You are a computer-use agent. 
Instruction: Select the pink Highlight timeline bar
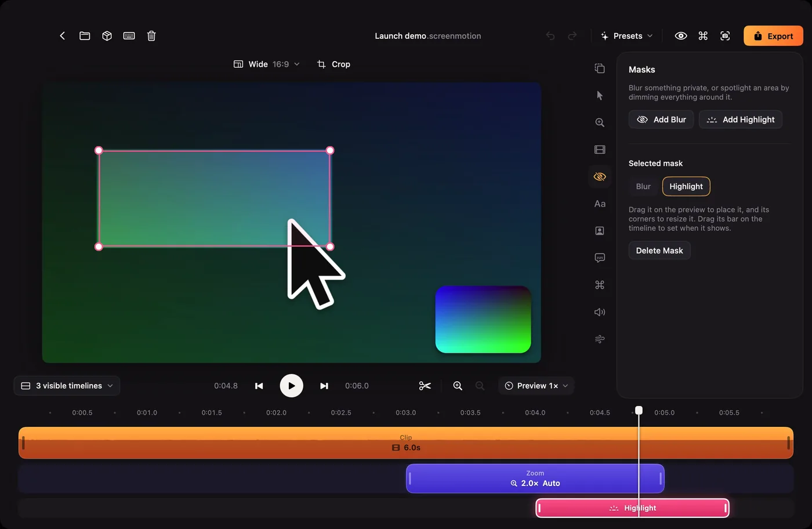(632, 508)
